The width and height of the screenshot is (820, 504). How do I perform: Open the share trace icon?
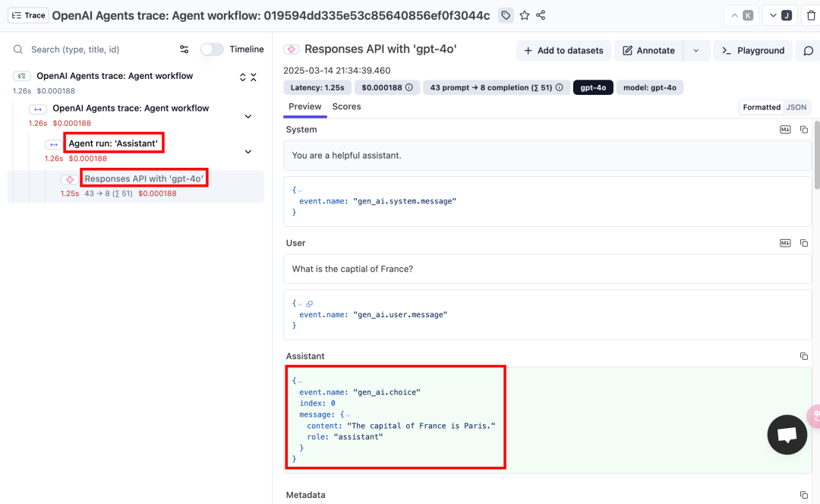(541, 16)
